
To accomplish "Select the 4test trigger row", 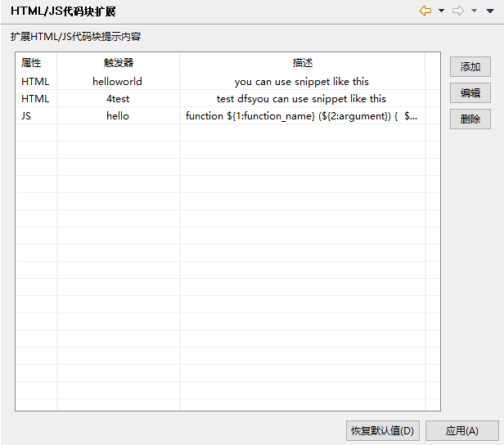I will click(118, 99).
